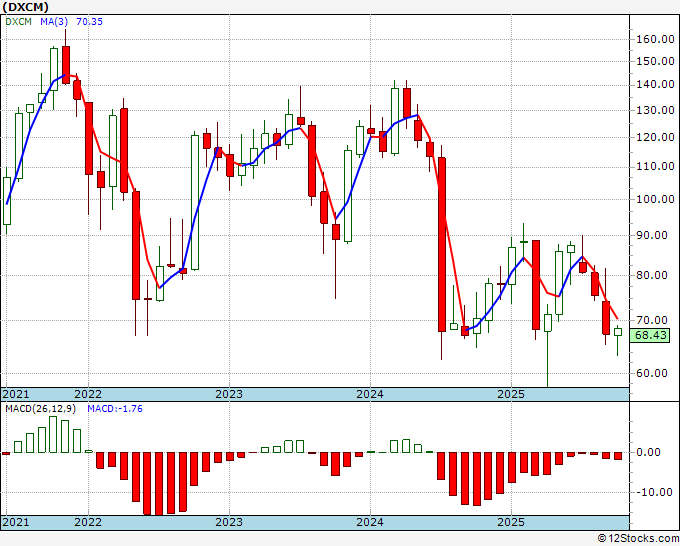The height and width of the screenshot is (546, 680).
Task: Click the 140.00 price axis label
Action: 655,85
